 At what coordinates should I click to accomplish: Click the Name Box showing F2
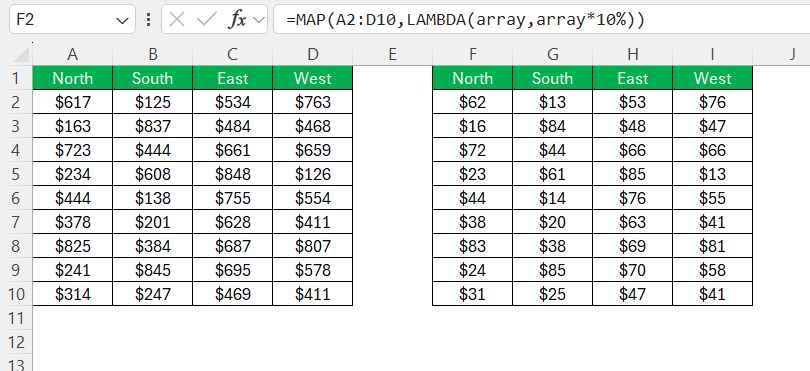point(72,20)
